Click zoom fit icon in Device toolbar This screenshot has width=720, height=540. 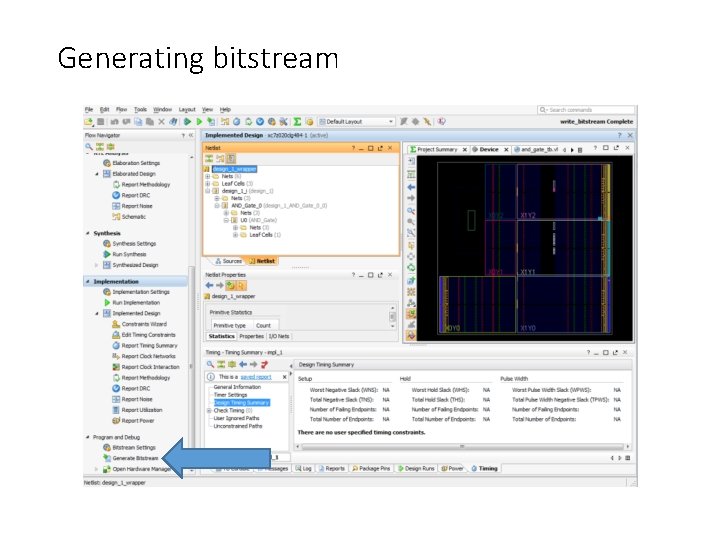tap(411, 233)
